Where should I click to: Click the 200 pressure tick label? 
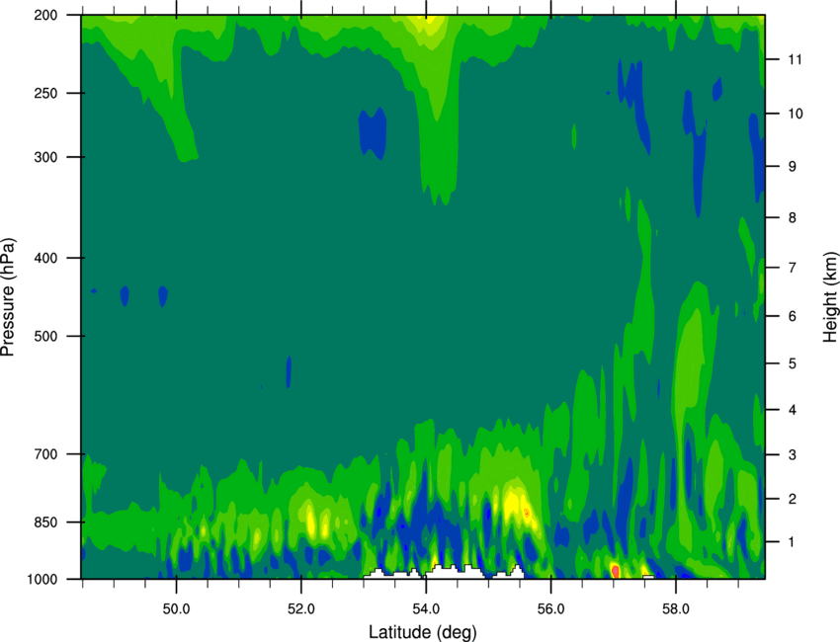(x=45, y=15)
